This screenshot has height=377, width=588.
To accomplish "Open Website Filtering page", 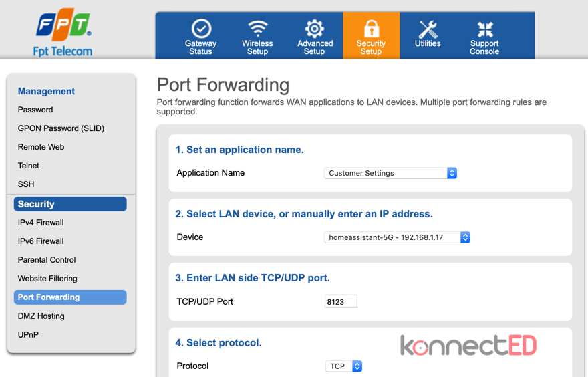I will (x=47, y=279).
